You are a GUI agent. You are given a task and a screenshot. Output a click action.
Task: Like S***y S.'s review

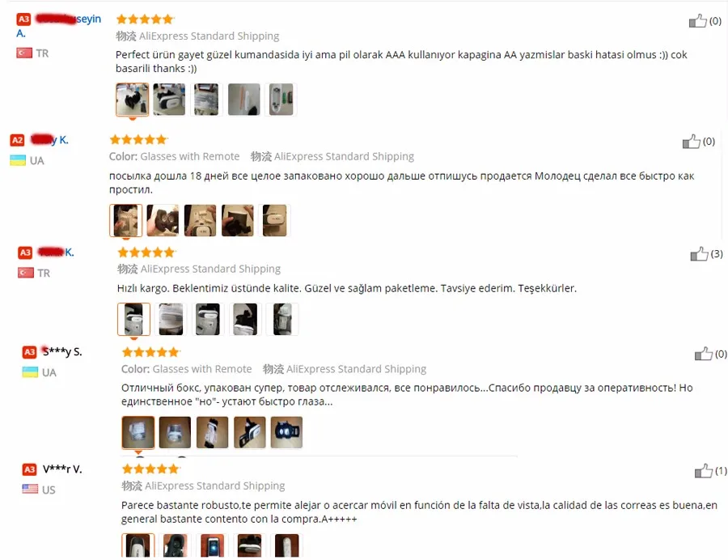point(703,354)
